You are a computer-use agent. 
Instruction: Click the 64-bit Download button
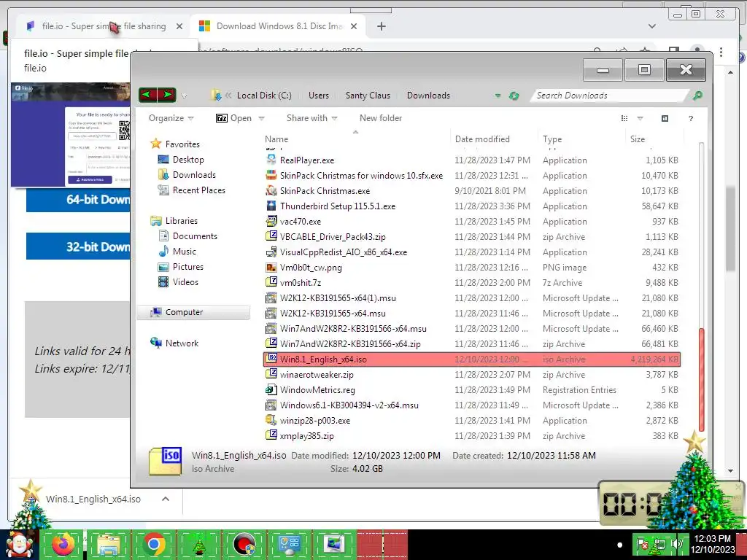coord(78,199)
